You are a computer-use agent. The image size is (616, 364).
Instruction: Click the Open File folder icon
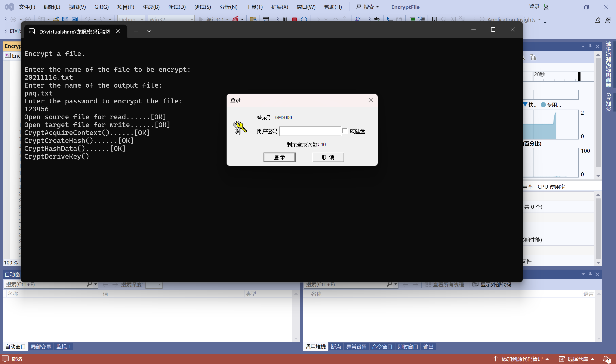point(56,19)
